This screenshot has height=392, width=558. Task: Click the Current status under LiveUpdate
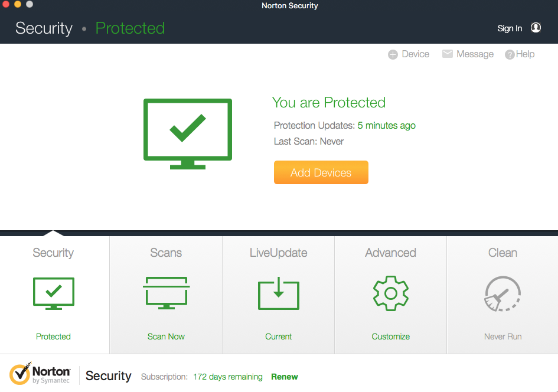[x=279, y=337]
